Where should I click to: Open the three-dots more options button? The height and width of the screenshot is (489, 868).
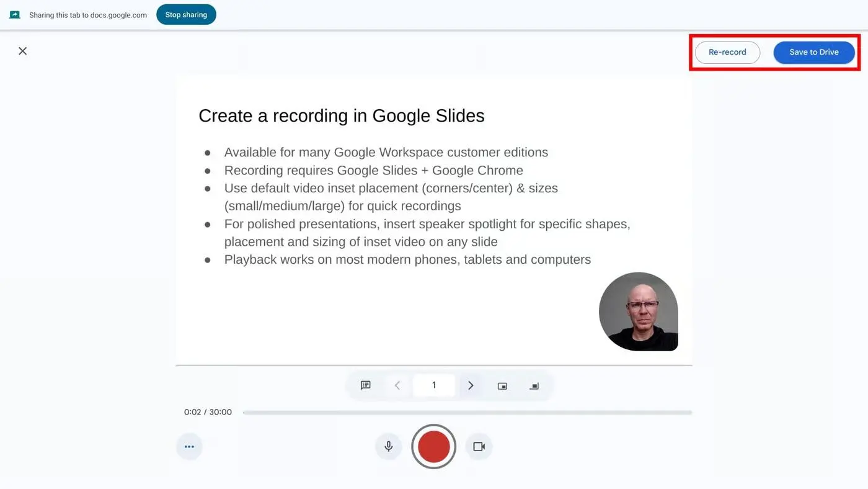189,446
